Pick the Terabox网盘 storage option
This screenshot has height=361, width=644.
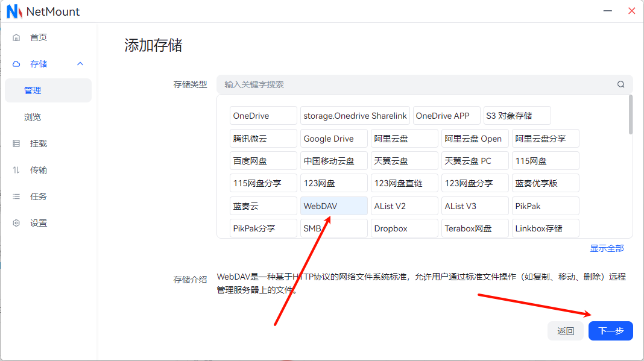pos(475,228)
